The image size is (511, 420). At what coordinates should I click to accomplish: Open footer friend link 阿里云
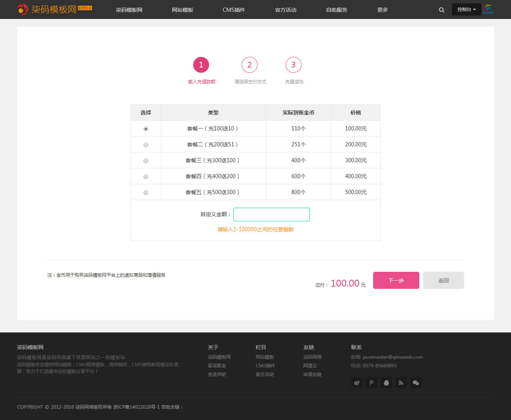[310, 366]
